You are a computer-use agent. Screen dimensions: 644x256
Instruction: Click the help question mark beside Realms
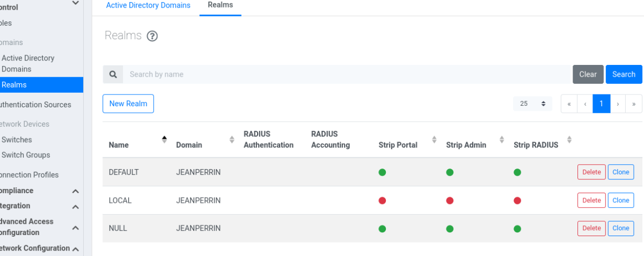152,36
